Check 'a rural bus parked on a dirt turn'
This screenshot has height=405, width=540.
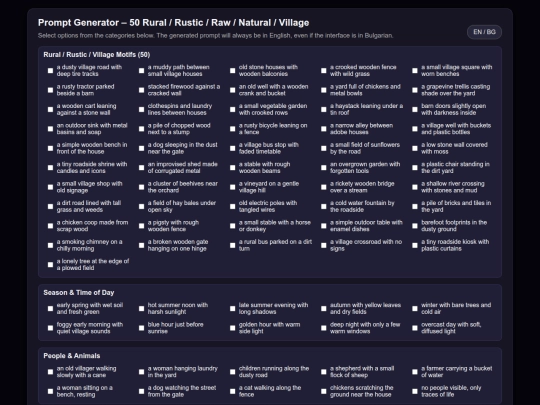click(x=233, y=246)
